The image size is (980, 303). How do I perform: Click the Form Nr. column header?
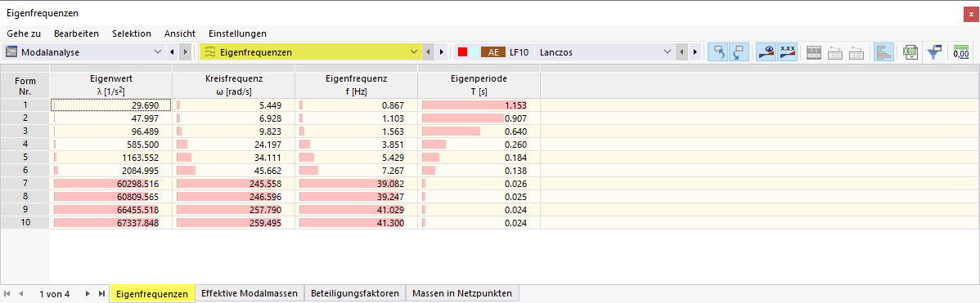coord(25,86)
